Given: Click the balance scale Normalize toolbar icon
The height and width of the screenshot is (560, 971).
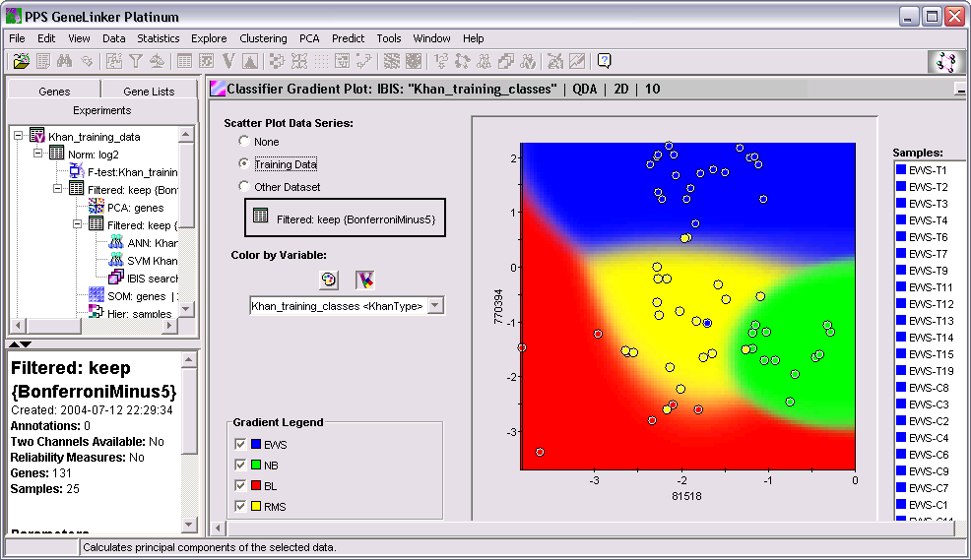Looking at the screenshot, I should (x=158, y=61).
